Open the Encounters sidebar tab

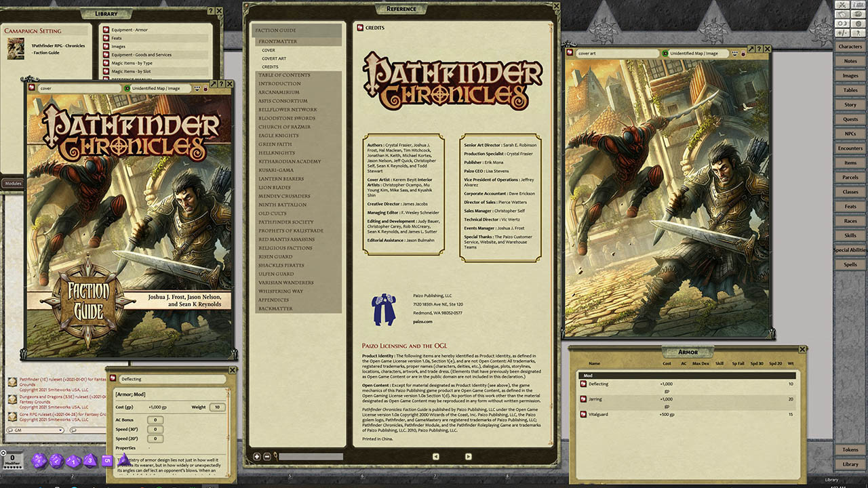850,148
